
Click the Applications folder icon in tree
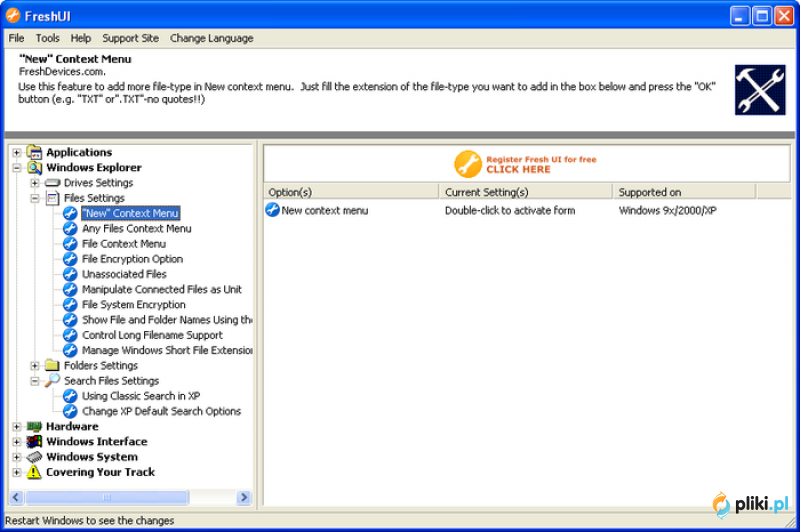(34, 152)
